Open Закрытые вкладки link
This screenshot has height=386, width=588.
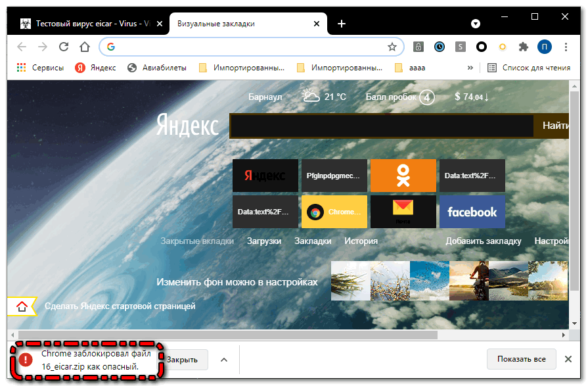click(x=197, y=241)
